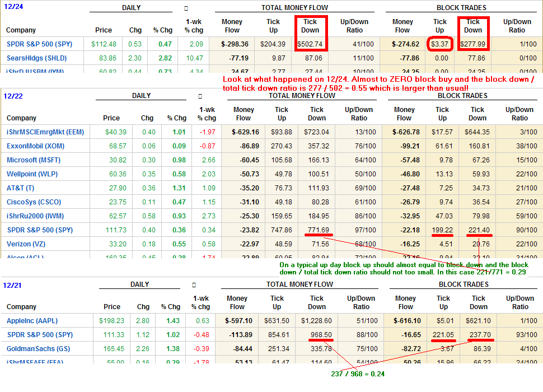Click the Company column header in 12/22 table

pos(21,118)
